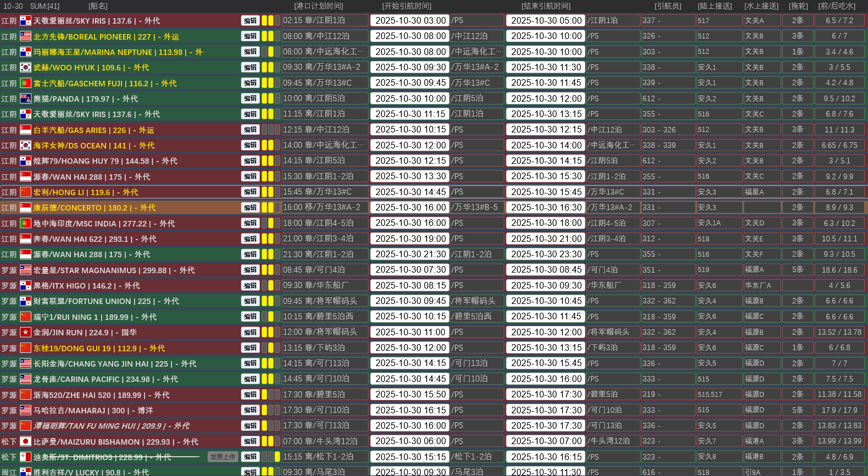Image resolution: width=868 pixels, height=476 pixels.
Task: Click the 引航员 column header
Action: [x=667, y=6]
